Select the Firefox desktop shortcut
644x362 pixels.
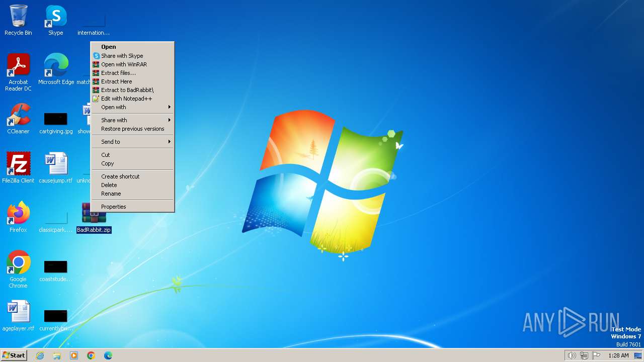pos(18,217)
